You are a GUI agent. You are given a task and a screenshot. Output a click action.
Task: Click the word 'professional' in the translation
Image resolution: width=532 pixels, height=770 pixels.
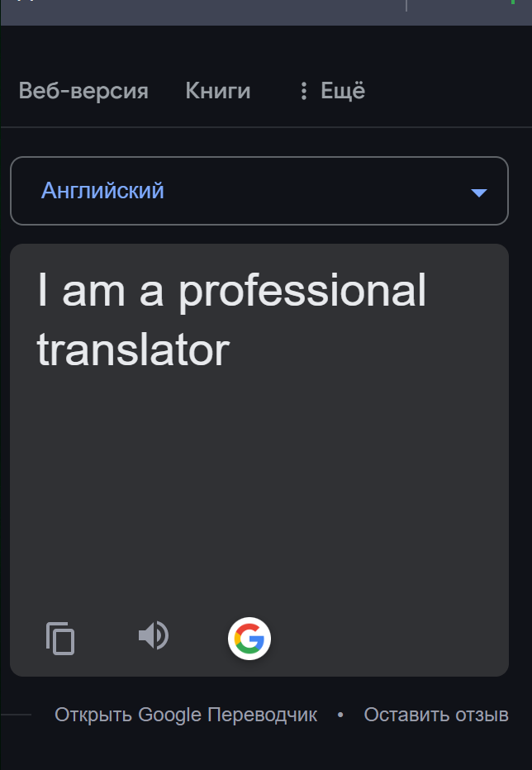(302, 291)
